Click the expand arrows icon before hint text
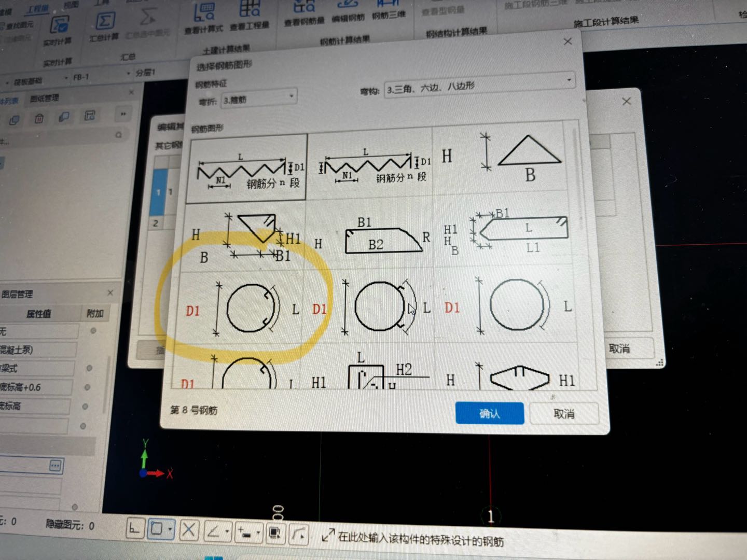This screenshot has height=560, width=747. (x=328, y=536)
